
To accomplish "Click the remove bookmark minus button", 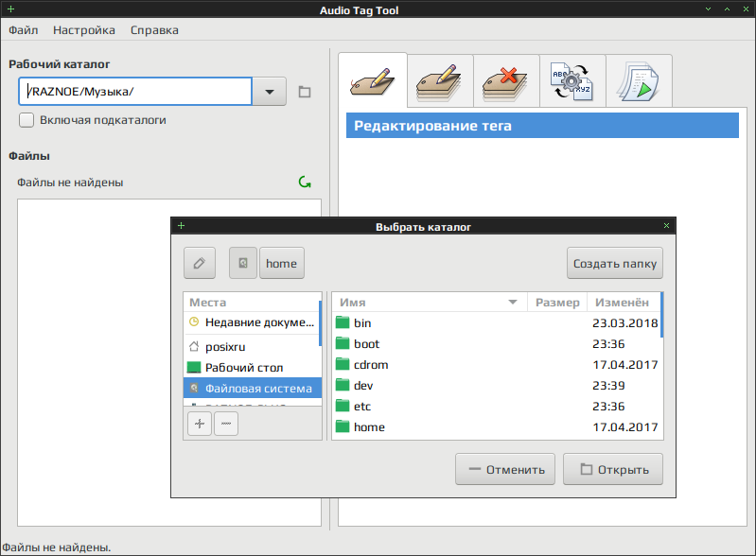I will click(226, 424).
